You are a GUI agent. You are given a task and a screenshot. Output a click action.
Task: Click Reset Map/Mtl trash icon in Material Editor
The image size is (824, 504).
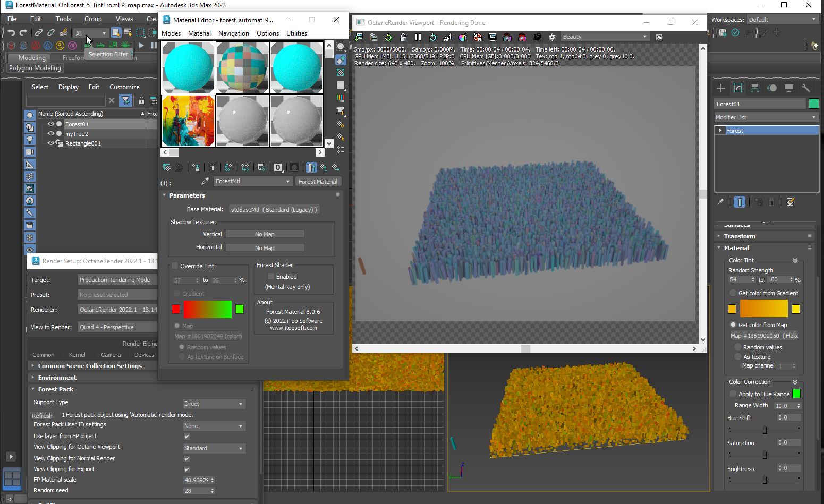coord(212,167)
